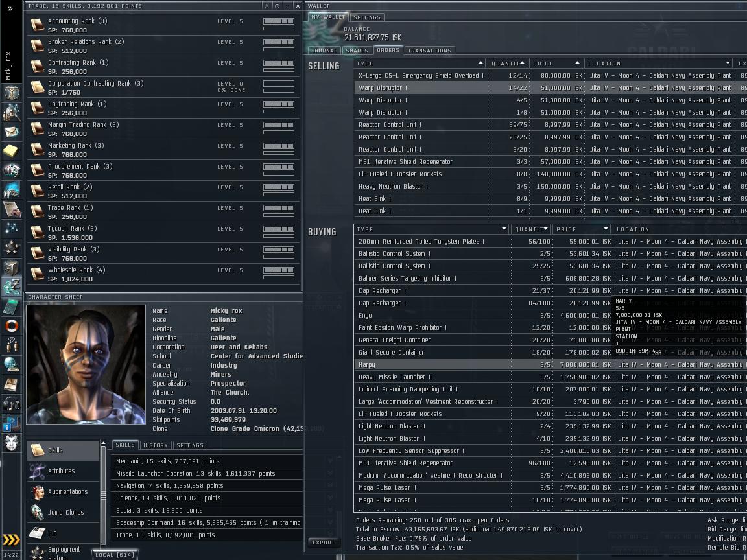Click the character sheet sidebar scrollbar
Viewport: 747px width, 560px height.
click(103, 495)
